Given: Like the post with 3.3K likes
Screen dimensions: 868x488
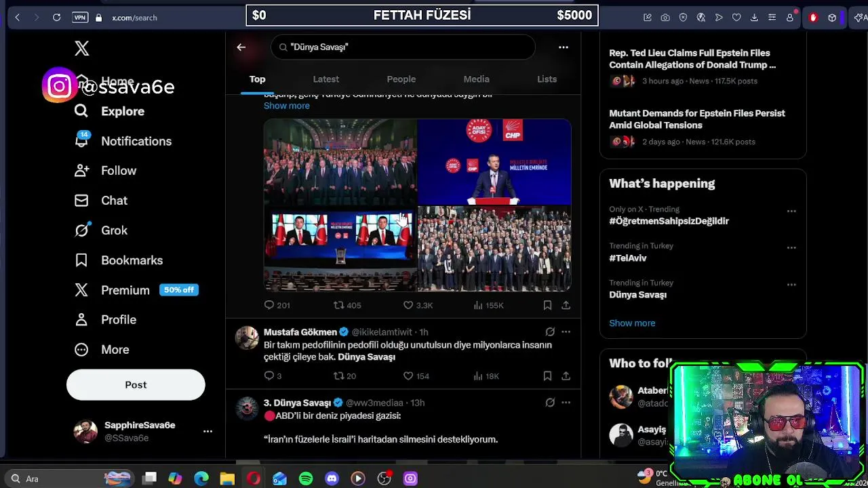Looking at the screenshot, I should point(418,306).
